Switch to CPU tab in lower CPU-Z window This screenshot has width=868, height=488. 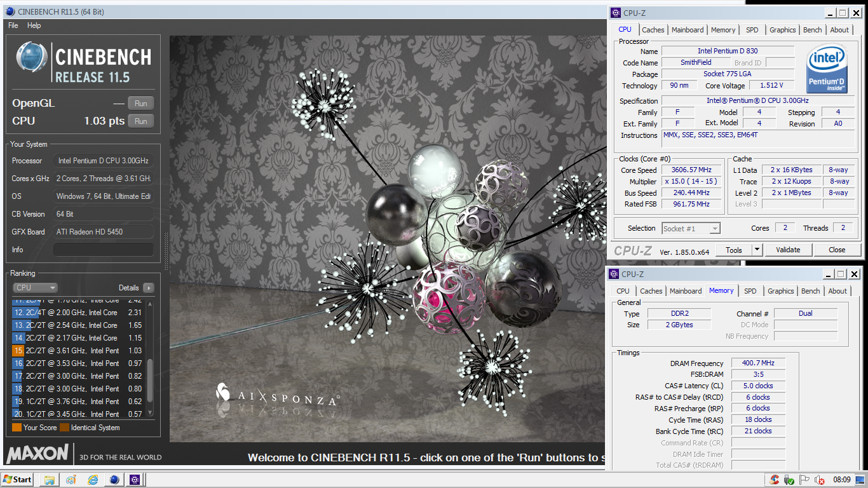tap(623, 291)
